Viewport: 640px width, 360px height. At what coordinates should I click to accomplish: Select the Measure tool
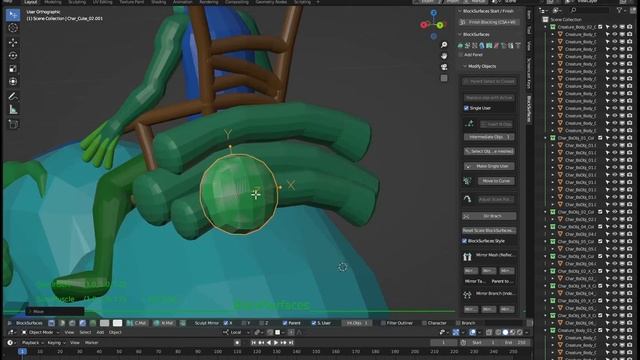point(13,109)
